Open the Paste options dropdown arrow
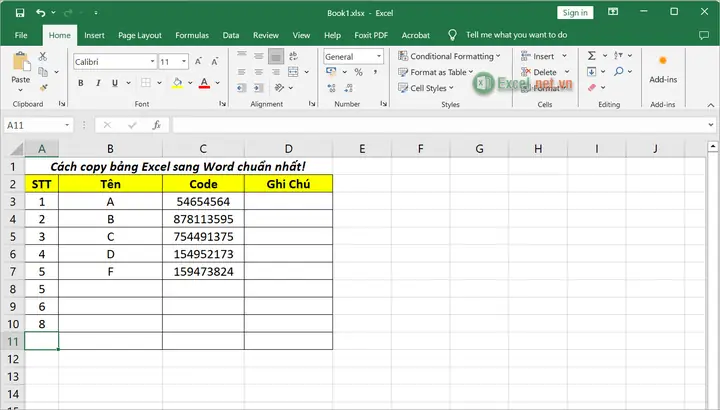The height and width of the screenshot is (410, 720). 21,90
